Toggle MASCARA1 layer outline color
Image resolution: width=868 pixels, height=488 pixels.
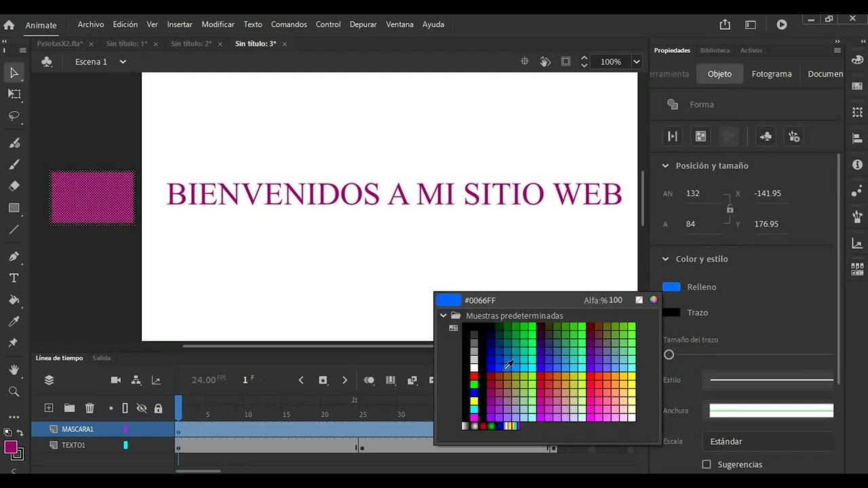click(125, 429)
